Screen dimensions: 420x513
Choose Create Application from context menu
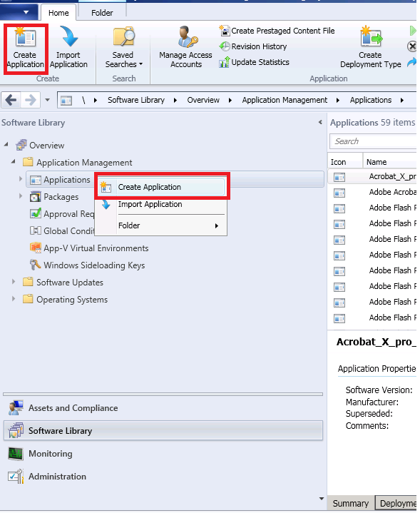tap(162, 187)
